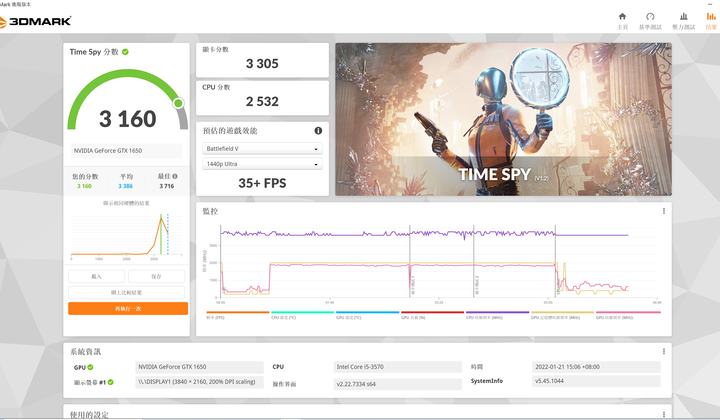This screenshot has height=420, width=720.
Task: Click the NVIDIA GeForce GTX 1650 label under gauge
Action: tap(126, 151)
